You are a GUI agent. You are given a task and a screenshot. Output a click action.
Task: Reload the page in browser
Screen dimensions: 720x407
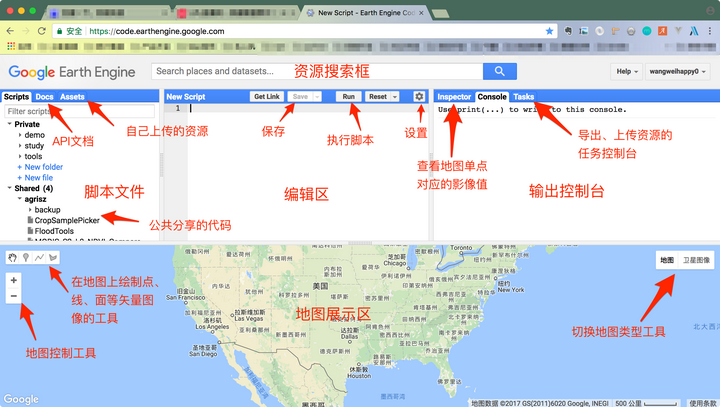pos(42,31)
